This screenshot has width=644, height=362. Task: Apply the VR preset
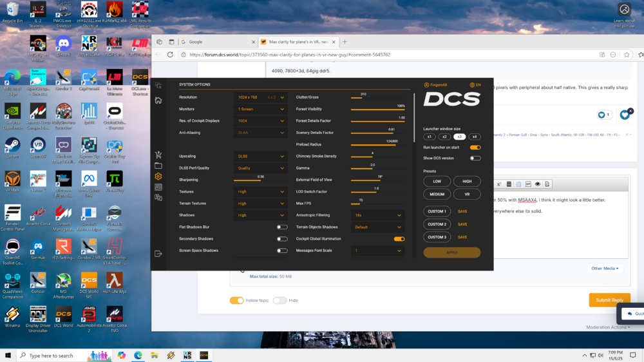click(467, 194)
